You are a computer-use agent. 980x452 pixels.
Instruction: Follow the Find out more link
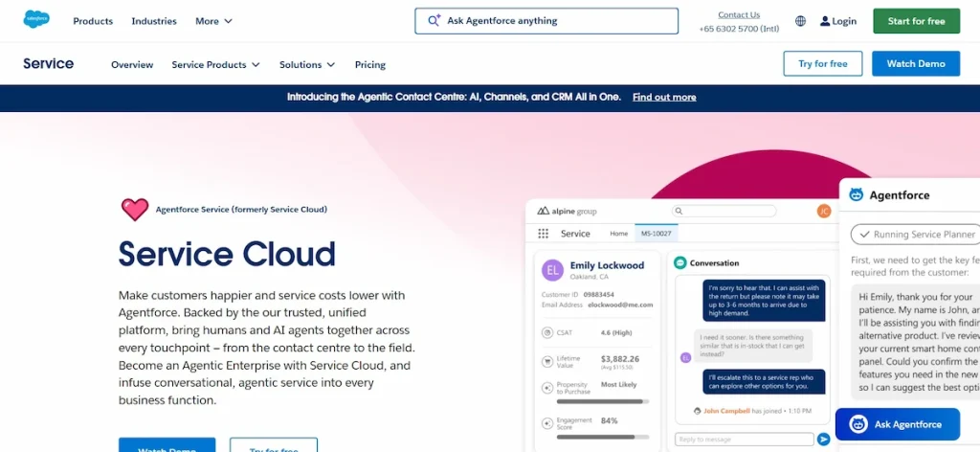(664, 97)
